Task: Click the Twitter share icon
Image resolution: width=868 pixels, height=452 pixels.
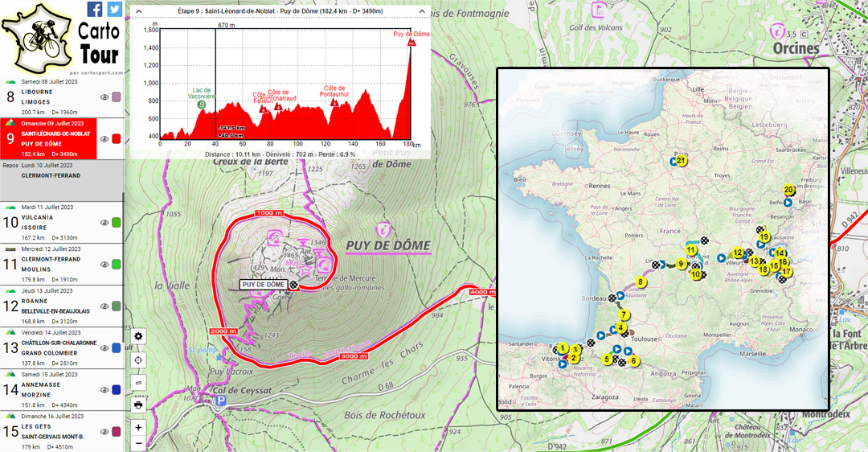Action: (x=115, y=9)
